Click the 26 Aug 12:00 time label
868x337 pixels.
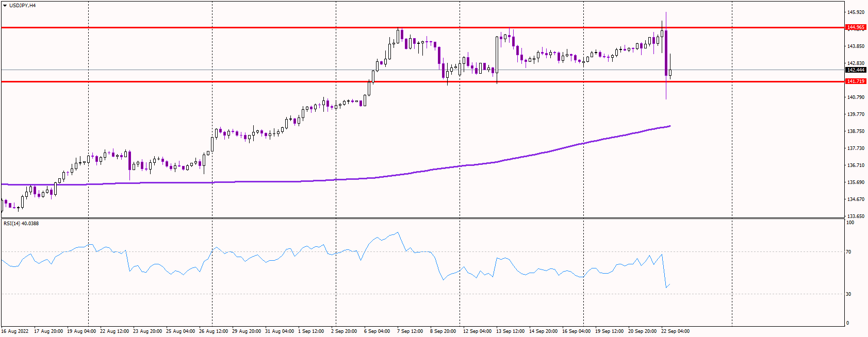214,331
